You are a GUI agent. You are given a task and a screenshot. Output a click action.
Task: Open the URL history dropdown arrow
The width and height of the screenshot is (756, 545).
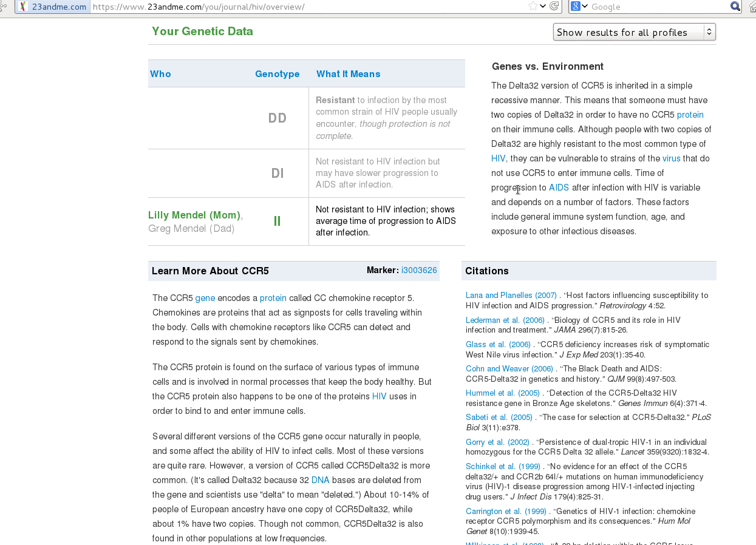coord(542,7)
